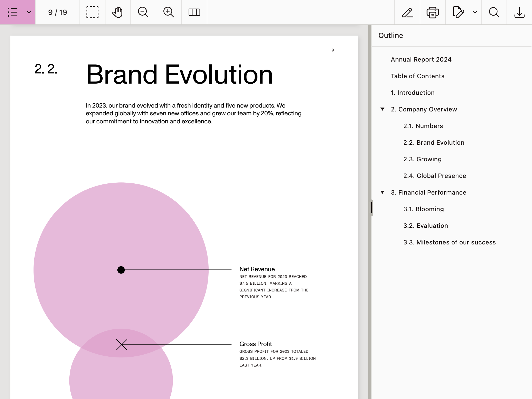Print the document
The height and width of the screenshot is (399, 532).
coord(433,12)
